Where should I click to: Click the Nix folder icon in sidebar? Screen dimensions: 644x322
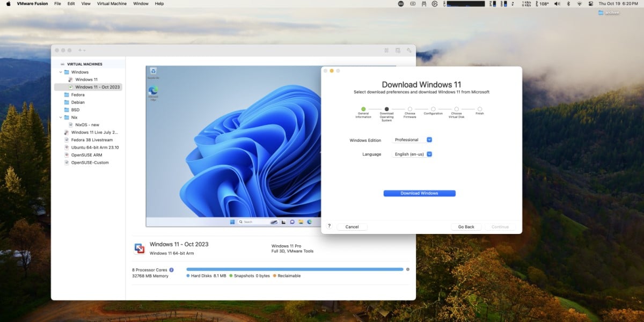click(x=67, y=117)
